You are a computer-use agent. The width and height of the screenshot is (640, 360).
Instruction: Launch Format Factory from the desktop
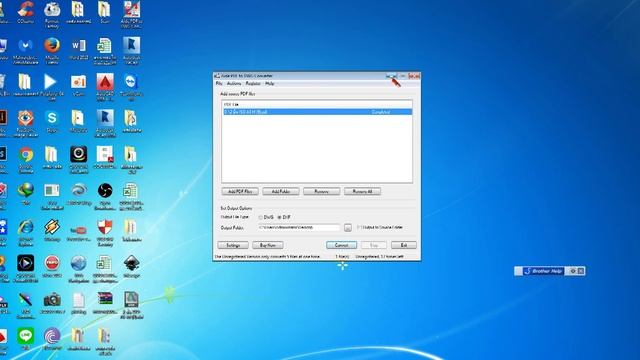(x=52, y=9)
